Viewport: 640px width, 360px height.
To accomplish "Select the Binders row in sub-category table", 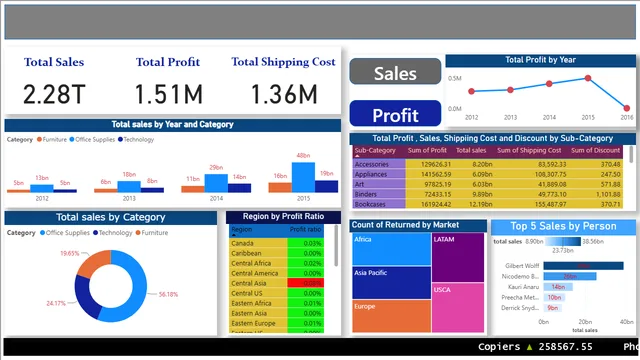I will 488,194.
